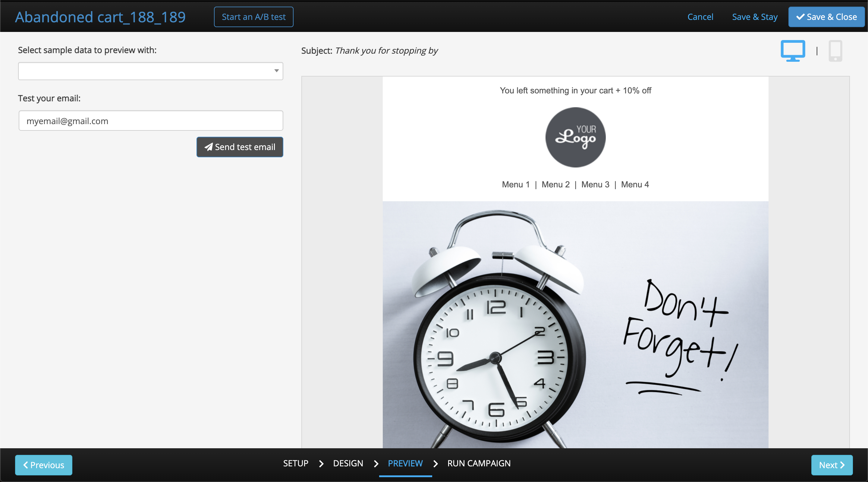Switch to mobile preview icon
The height and width of the screenshot is (482, 868).
pos(835,51)
